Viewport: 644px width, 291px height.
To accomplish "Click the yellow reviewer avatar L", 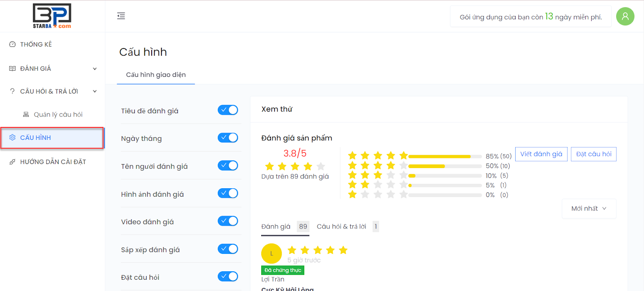I will (x=271, y=254).
